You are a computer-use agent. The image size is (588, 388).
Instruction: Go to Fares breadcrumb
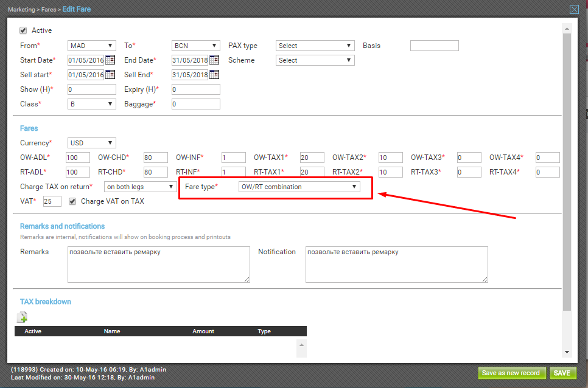click(49, 9)
